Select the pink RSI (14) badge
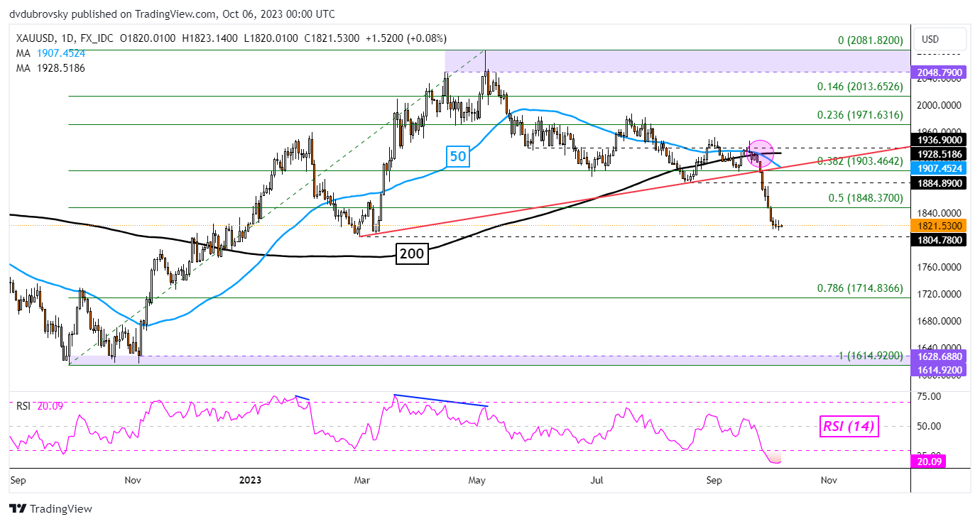The image size is (980, 524). pyautogui.click(x=849, y=427)
